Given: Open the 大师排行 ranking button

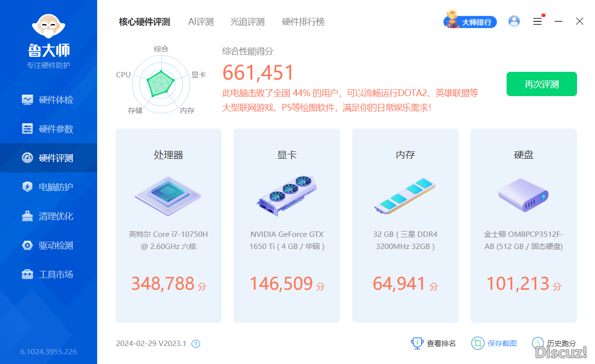Looking at the screenshot, I should click(470, 22).
